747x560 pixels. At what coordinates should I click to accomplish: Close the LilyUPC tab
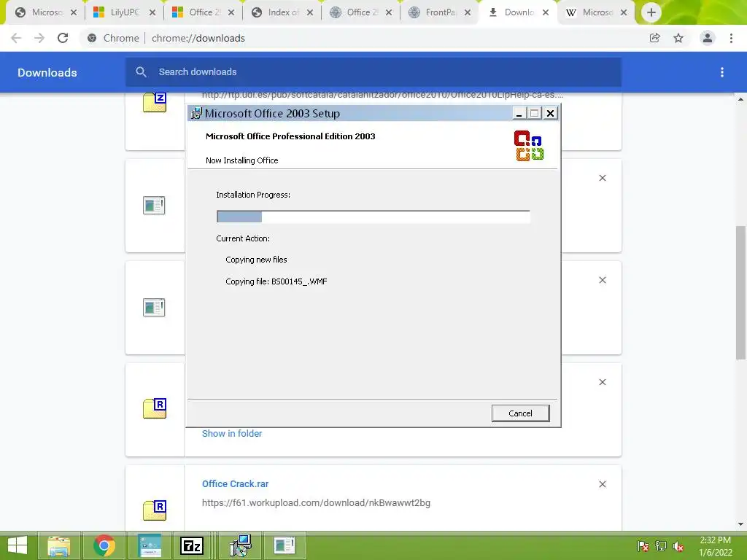(x=152, y=12)
